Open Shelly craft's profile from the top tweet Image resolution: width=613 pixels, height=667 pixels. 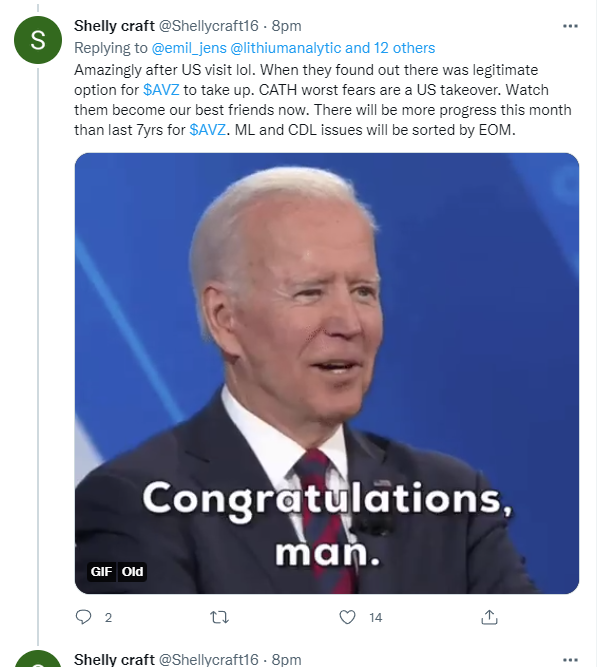[114, 24]
